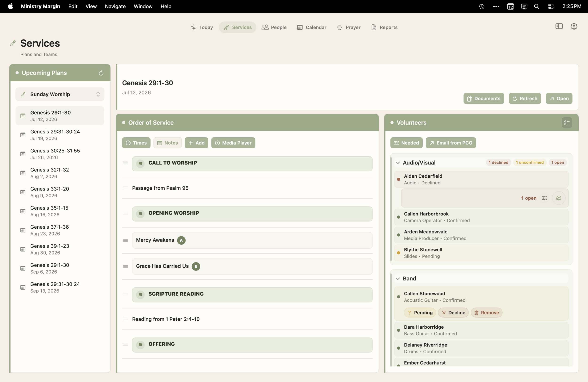Open the Documents button for the plan
Viewport: 588px width, 382px height.
[484, 99]
